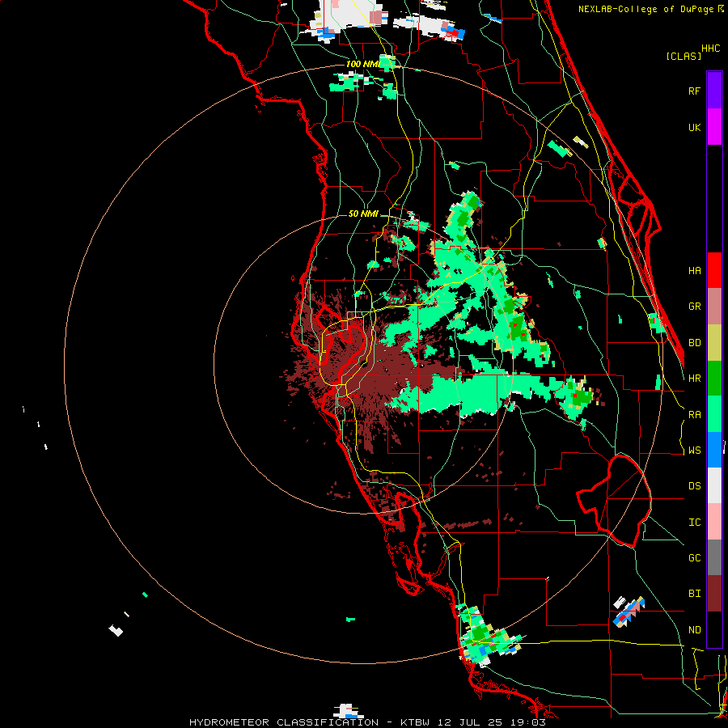
Task: Click the WS legend label
Action: [694, 451]
